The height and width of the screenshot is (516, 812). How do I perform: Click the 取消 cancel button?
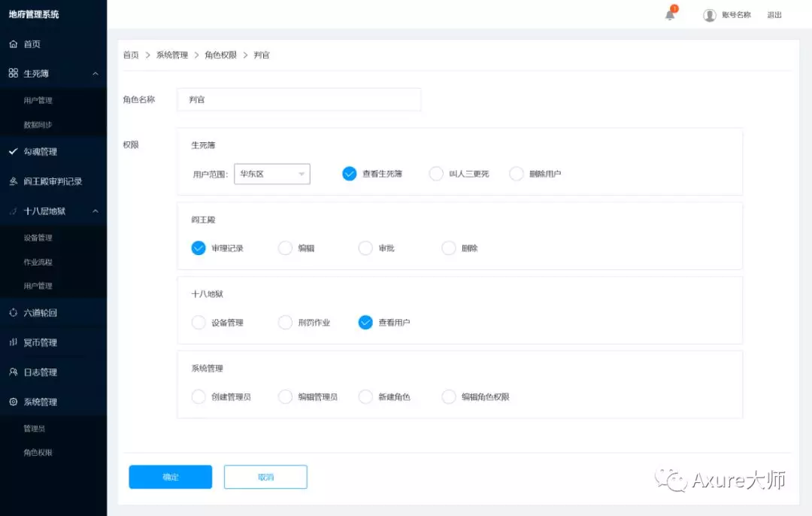click(265, 477)
